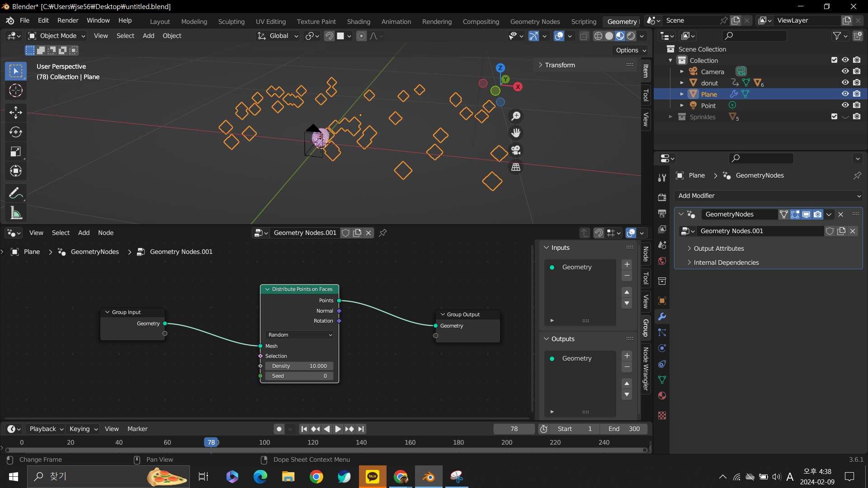The width and height of the screenshot is (868, 488).
Task: Open the File menu
Action: tap(24, 21)
